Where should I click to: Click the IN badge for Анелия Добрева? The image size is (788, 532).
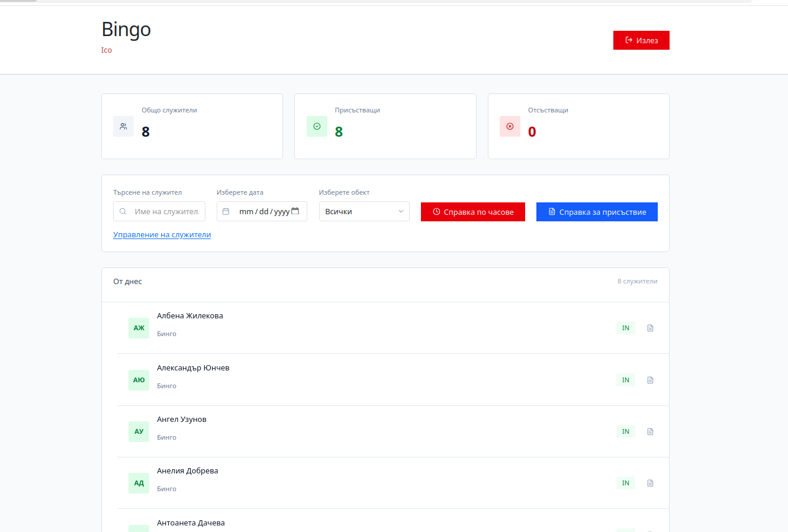(626, 483)
